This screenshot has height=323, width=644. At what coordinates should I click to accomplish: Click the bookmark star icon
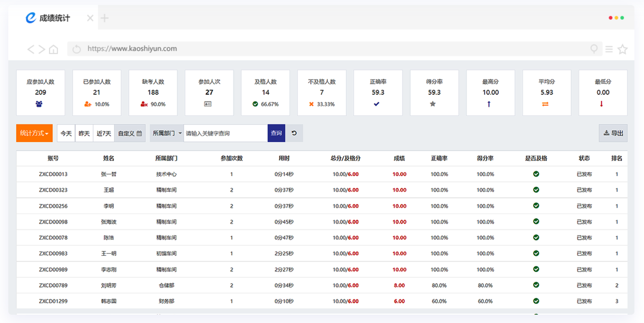622,49
